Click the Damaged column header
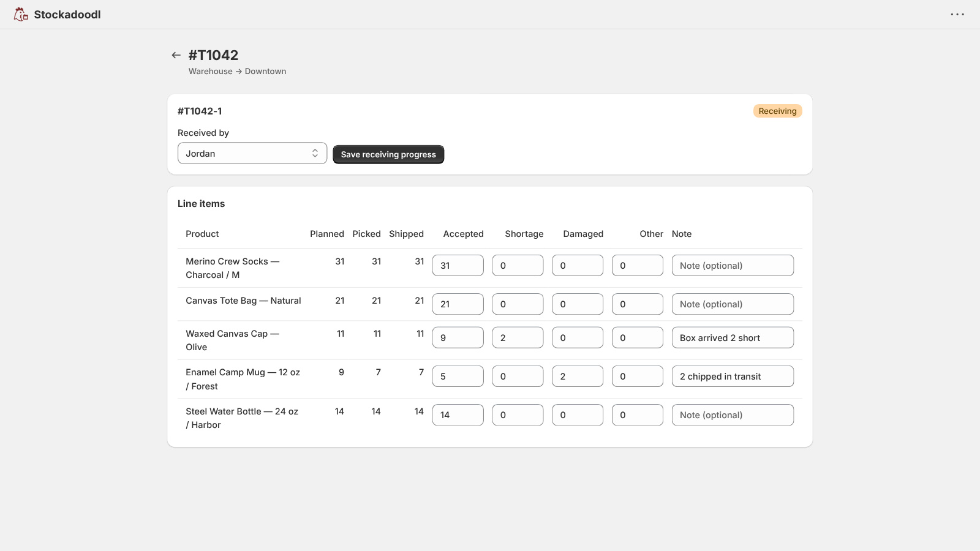 [x=583, y=234]
